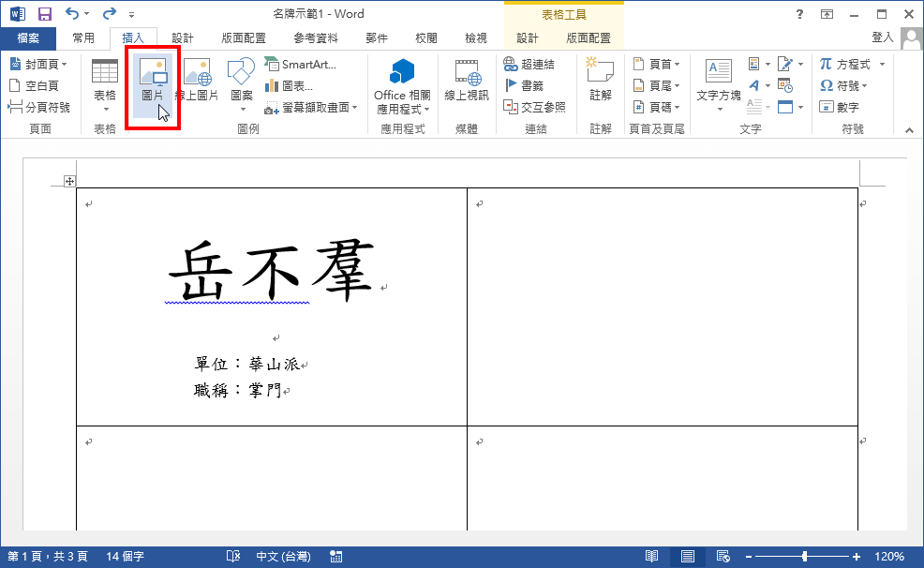Viewport: 924px width, 568px height.
Task: Open the SmartArt graphic tool
Action: pos(301,63)
